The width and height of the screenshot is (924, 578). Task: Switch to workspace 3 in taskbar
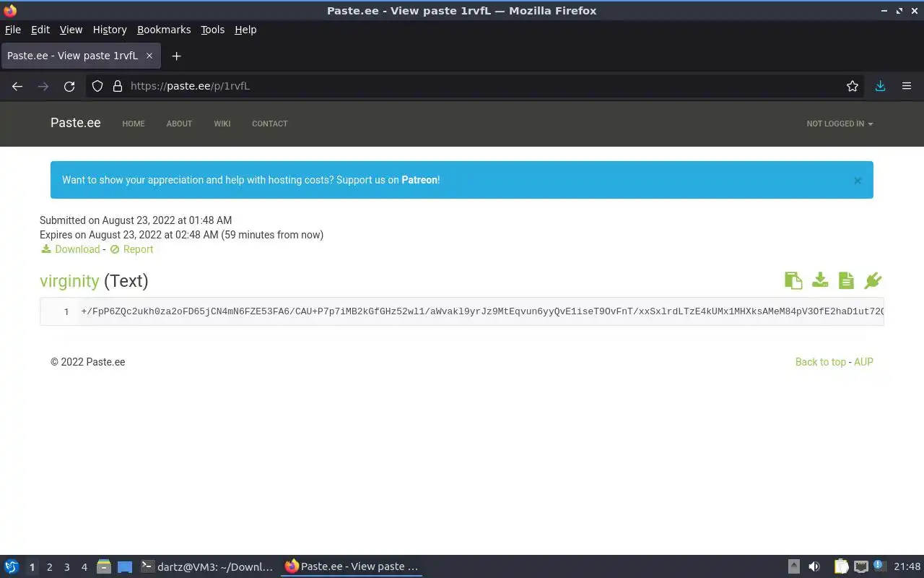(x=66, y=567)
